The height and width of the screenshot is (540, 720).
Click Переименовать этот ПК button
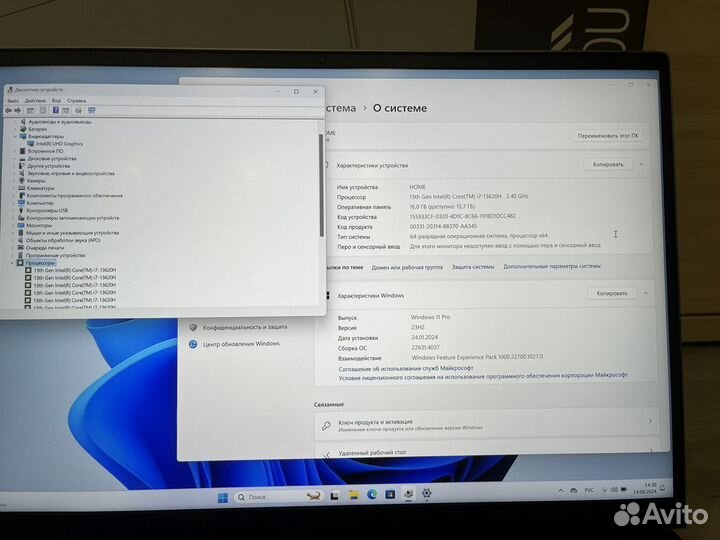click(608, 136)
